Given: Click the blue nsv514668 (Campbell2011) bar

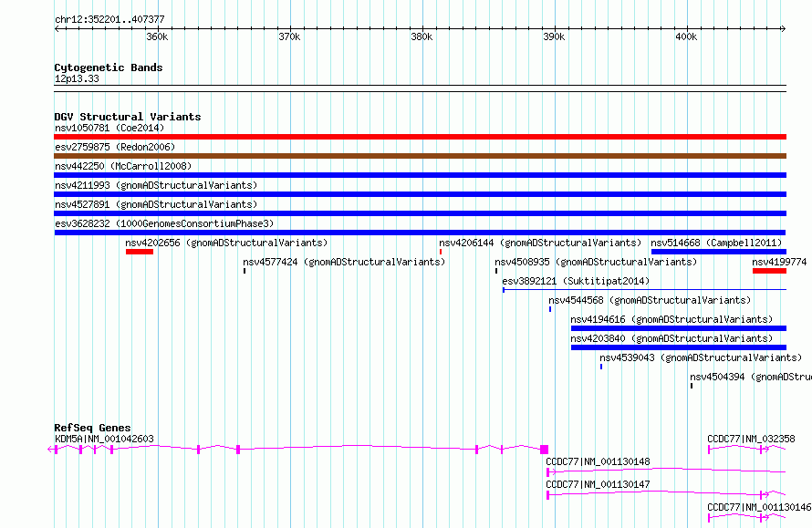Looking at the screenshot, I should coord(719,252).
